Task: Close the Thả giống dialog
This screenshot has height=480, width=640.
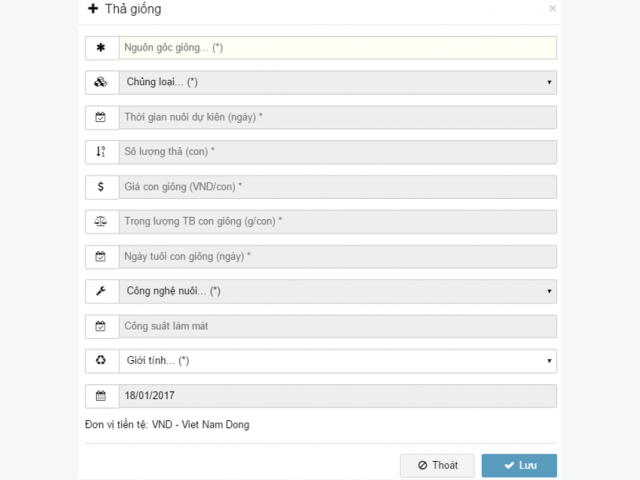Action: point(552,8)
